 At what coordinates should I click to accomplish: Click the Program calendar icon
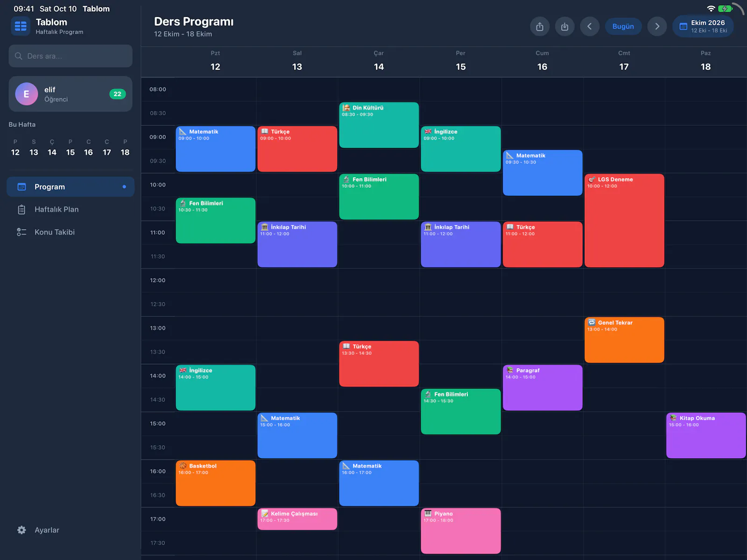[x=21, y=187]
